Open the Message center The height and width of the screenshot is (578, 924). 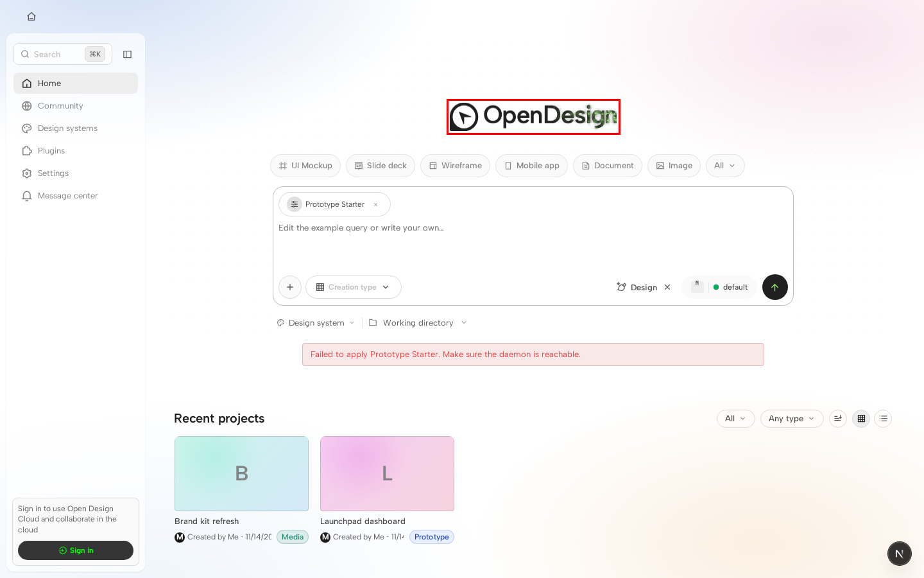pyautogui.click(x=76, y=196)
